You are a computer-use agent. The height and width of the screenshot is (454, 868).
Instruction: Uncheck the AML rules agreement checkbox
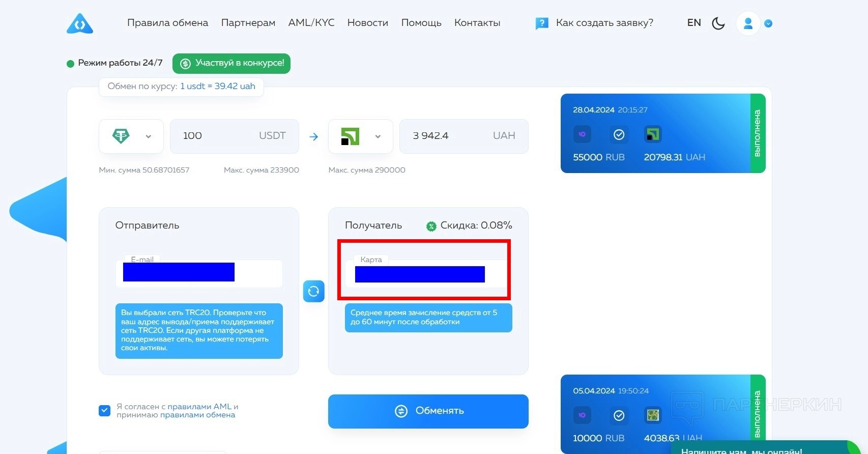point(104,411)
